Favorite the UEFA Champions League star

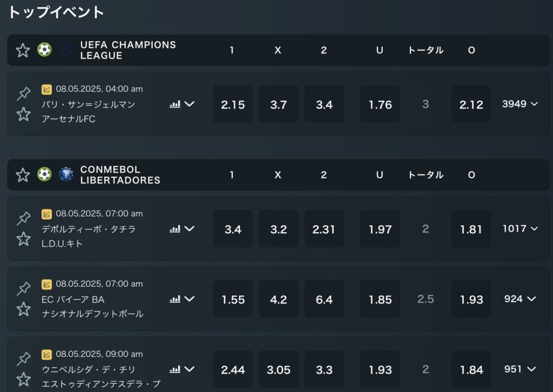pos(23,50)
